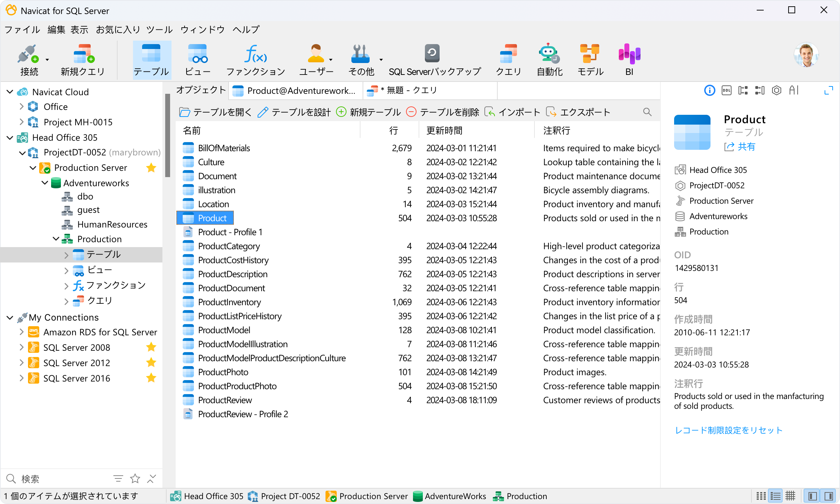Expand Amazon RDS for SQL Server
840x504 pixels.
pos(21,332)
